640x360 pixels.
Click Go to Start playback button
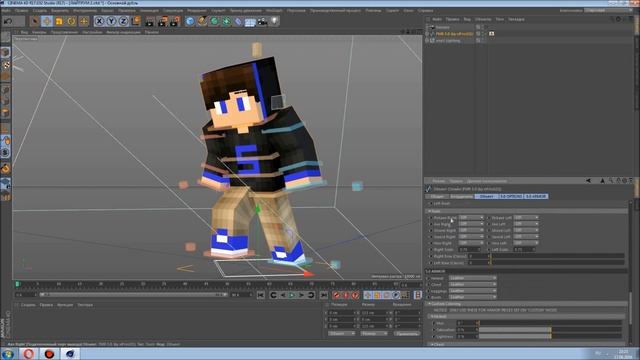tap(261, 295)
